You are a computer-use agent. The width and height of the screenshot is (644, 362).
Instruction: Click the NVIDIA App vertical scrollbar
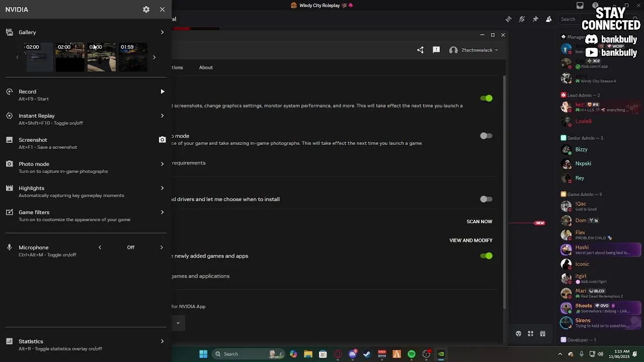(505, 191)
